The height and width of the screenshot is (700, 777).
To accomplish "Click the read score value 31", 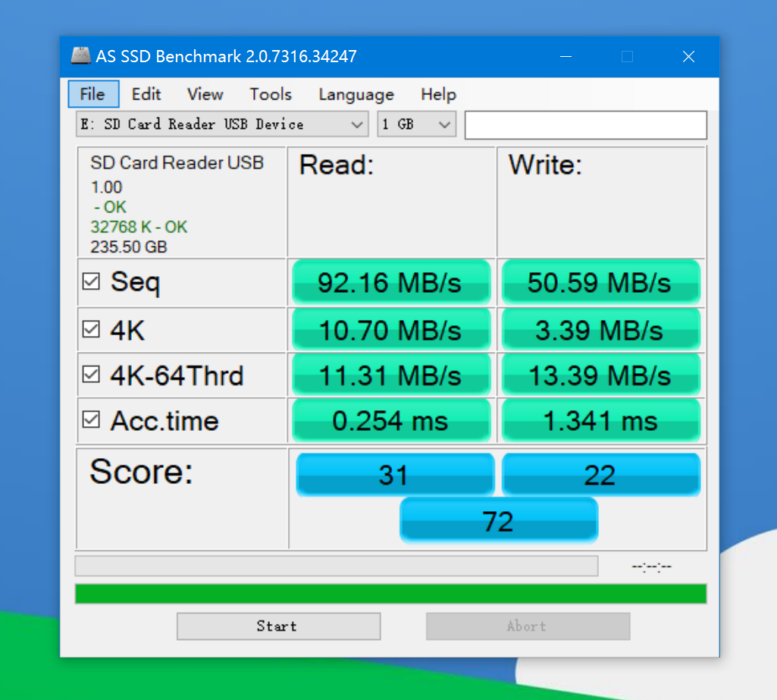I will pos(395,475).
